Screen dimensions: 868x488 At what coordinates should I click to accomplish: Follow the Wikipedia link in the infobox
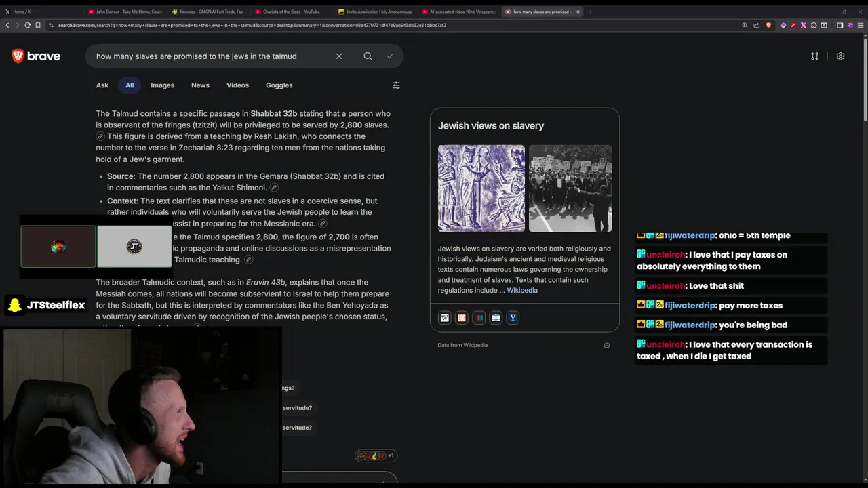point(522,291)
